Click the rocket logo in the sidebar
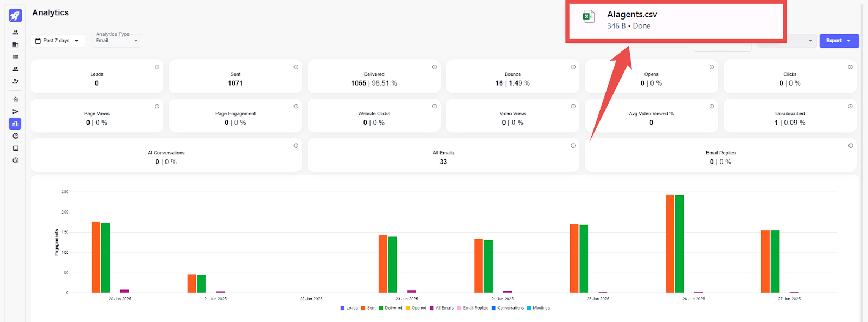Screen dimensions: 868x322 [15, 15]
